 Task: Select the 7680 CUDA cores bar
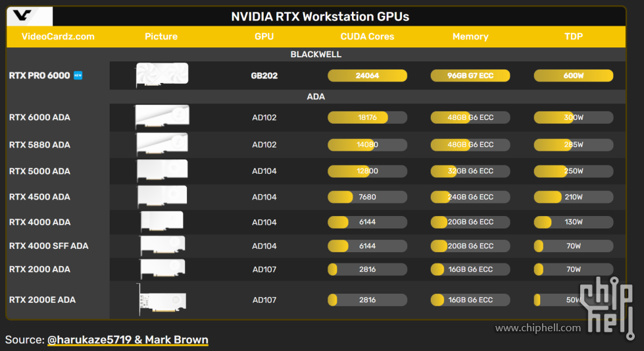pyautogui.click(x=367, y=197)
